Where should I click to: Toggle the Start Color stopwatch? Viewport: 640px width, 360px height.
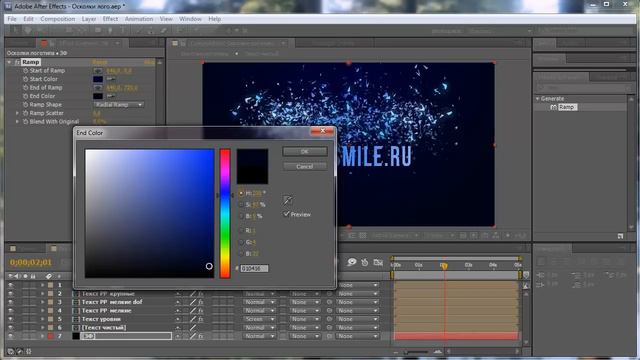click(26, 79)
